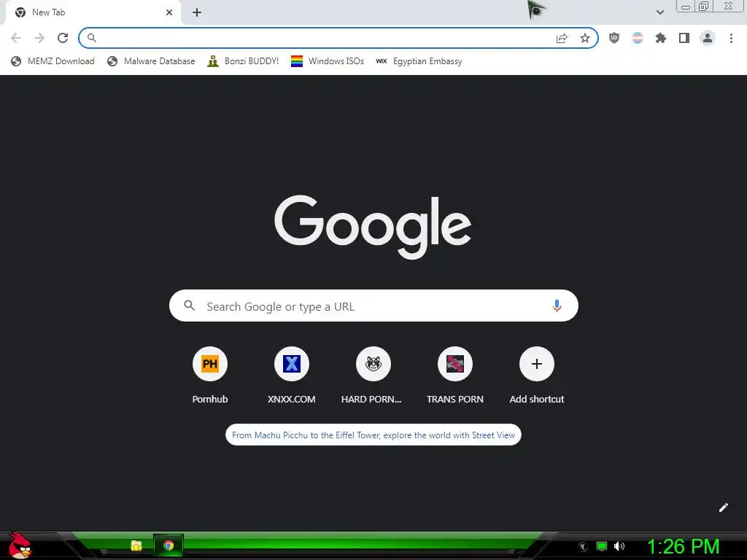
Task: Reload the page with the refresh icon
Action: pyautogui.click(x=63, y=38)
